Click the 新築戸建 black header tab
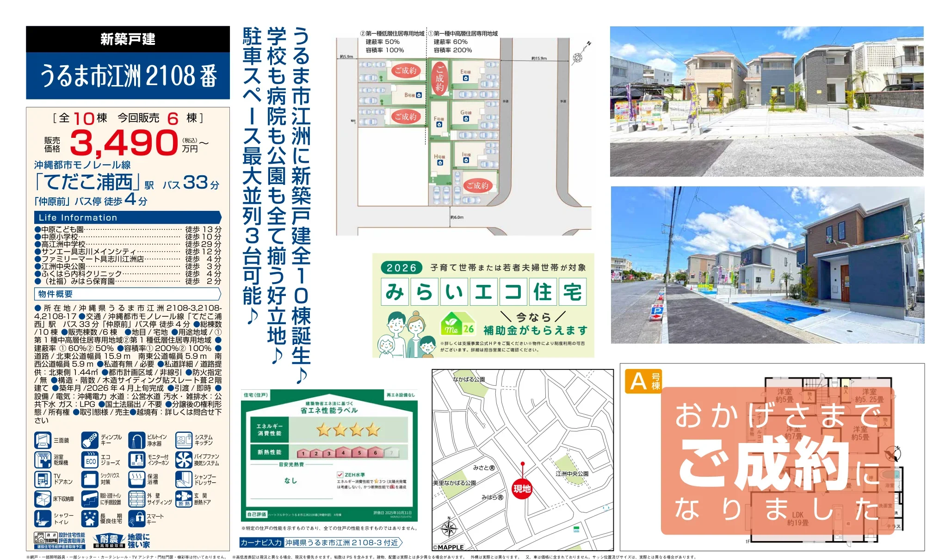 pos(128,39)
